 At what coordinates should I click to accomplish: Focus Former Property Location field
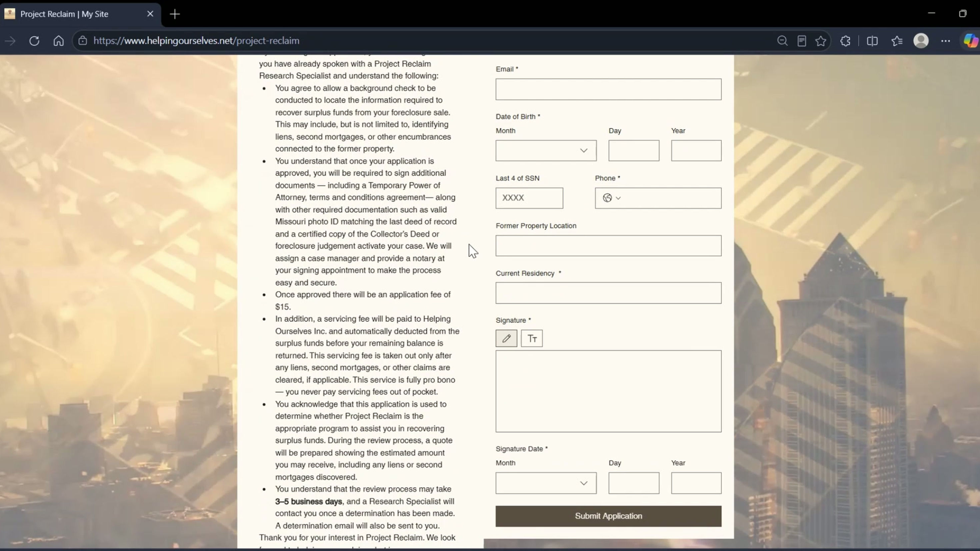coord(608,246)
